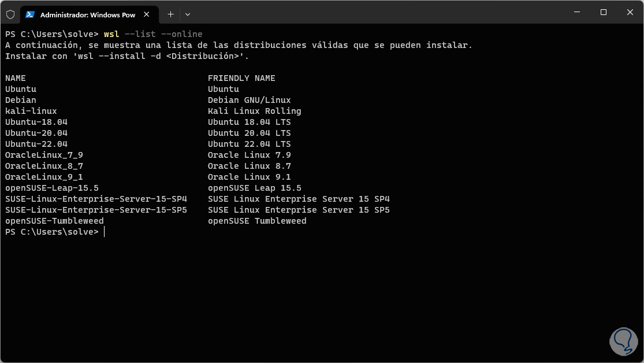
Task: Click 'Debian GNU/Linux' friendly name
Action: click(250, 101)
